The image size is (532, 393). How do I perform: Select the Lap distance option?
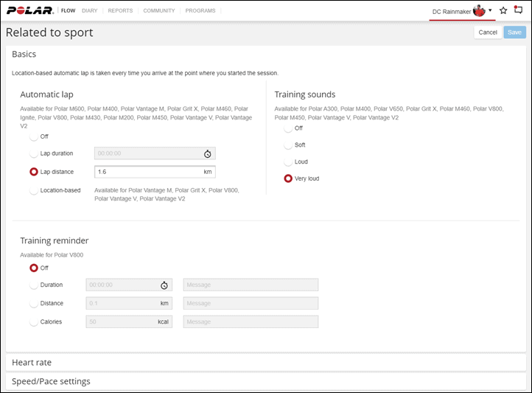(x=34, y=172)
